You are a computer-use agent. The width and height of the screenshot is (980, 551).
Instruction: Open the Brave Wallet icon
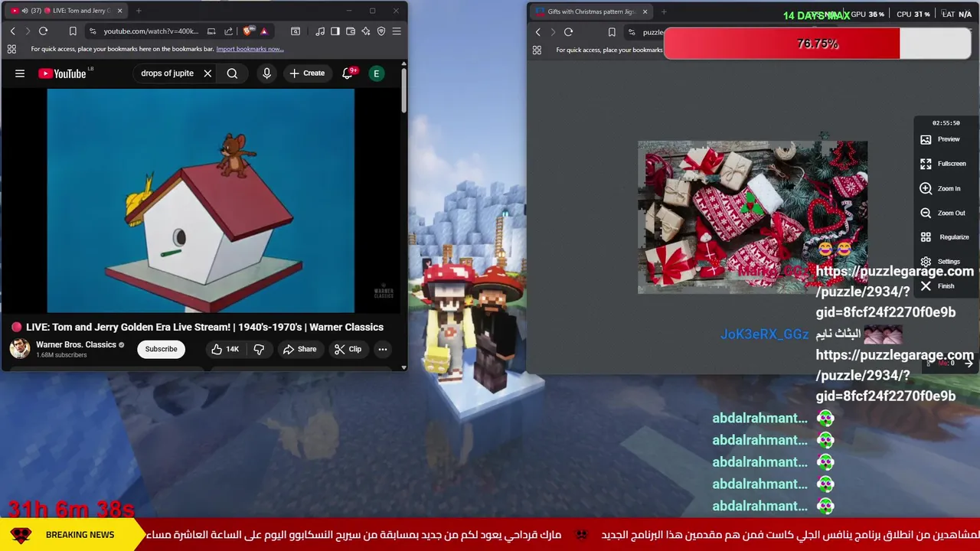(x=351, y=31)
